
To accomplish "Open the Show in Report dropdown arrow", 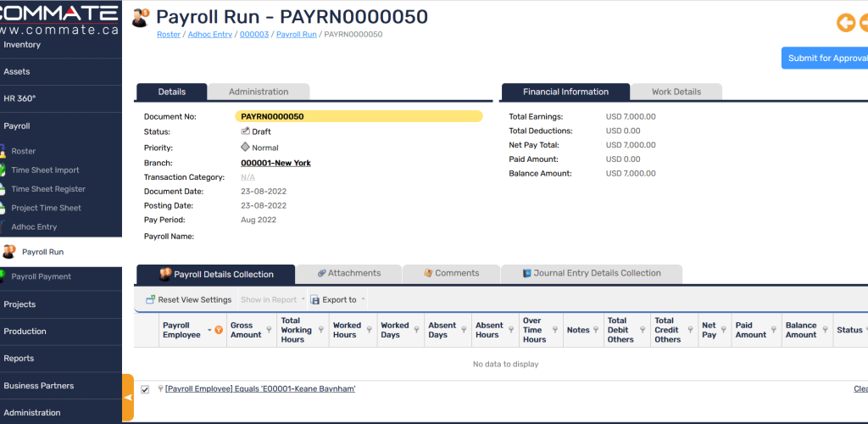I will (303, 299).
